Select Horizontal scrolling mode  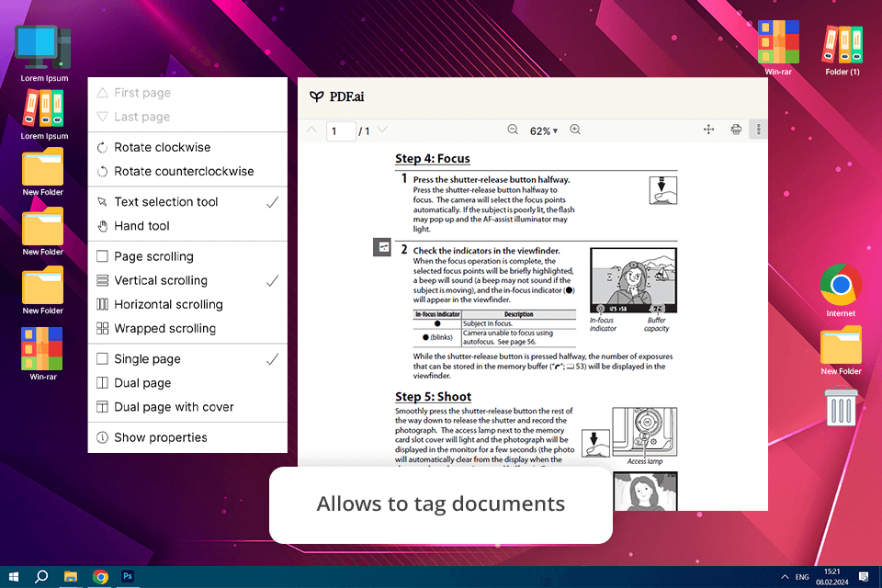pyautogui.click(x=187, y=304)
